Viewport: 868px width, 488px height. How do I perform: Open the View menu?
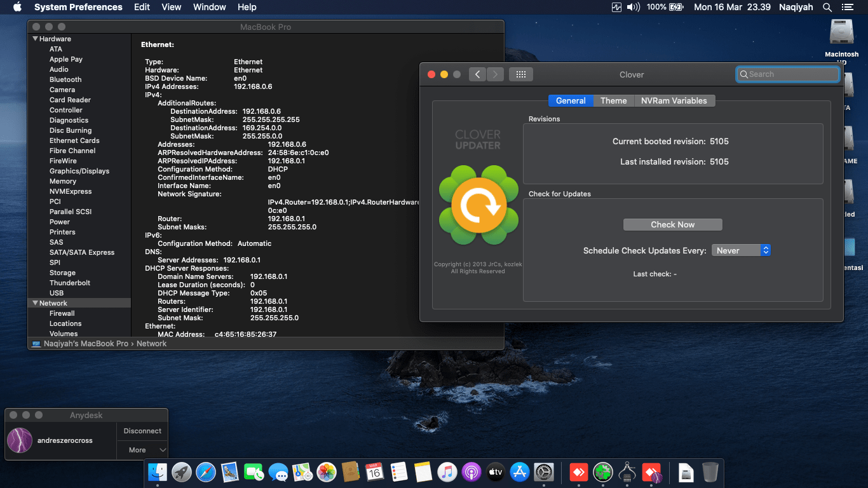point(172,7)
